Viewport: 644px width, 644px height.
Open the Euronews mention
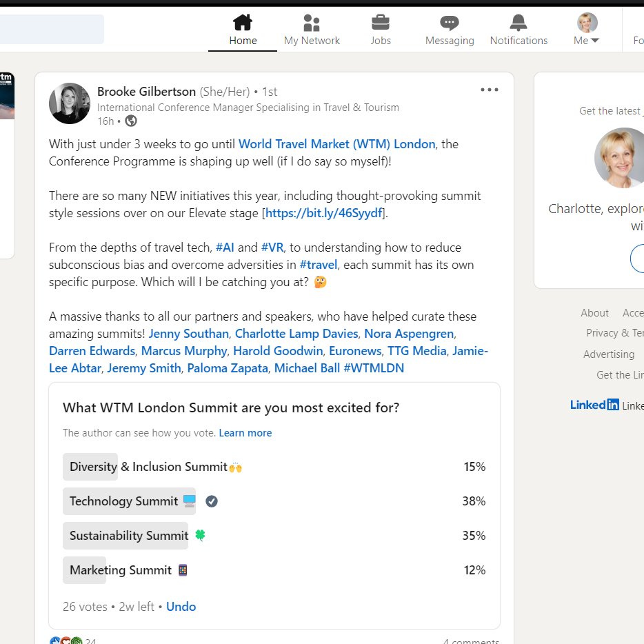click(x=355, y=351)
